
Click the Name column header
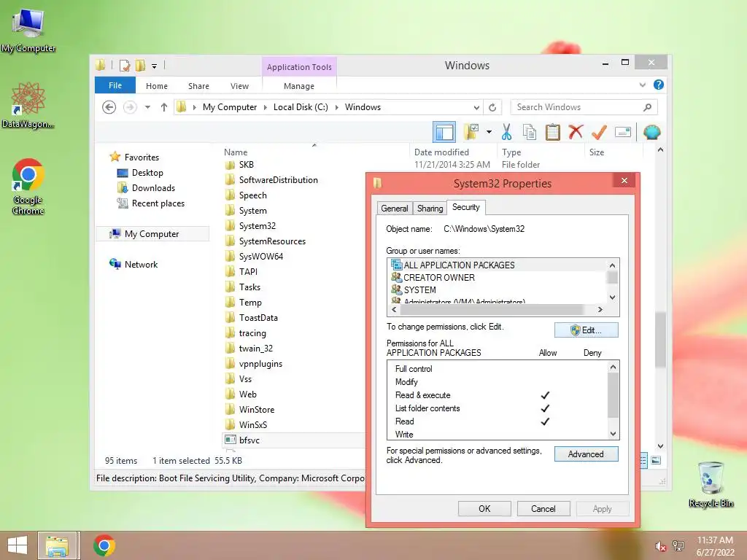236,152
